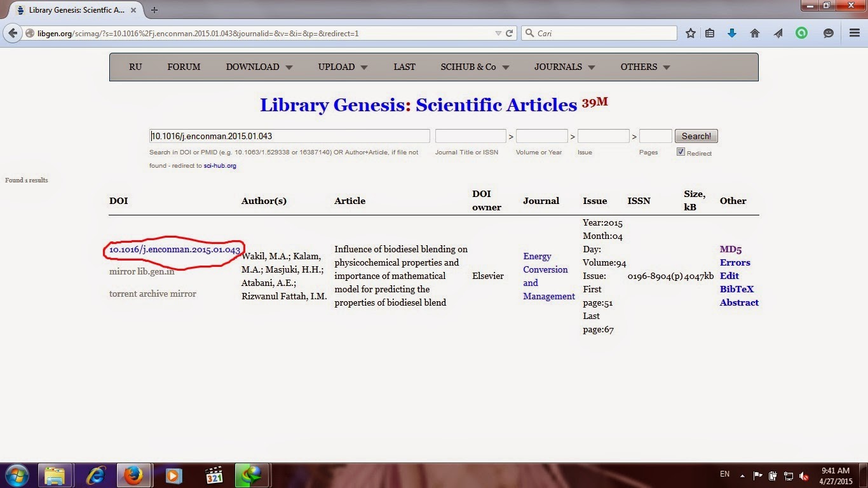Click the Scientific Articles heading link
Viewport: 868px width, 488px height.
click(x=496, y=105)
